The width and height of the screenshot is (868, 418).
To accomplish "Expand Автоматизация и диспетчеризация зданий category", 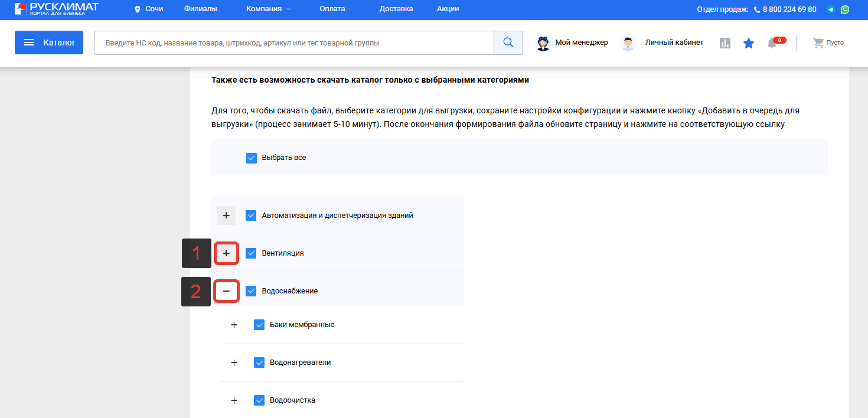I will point(226,215).
